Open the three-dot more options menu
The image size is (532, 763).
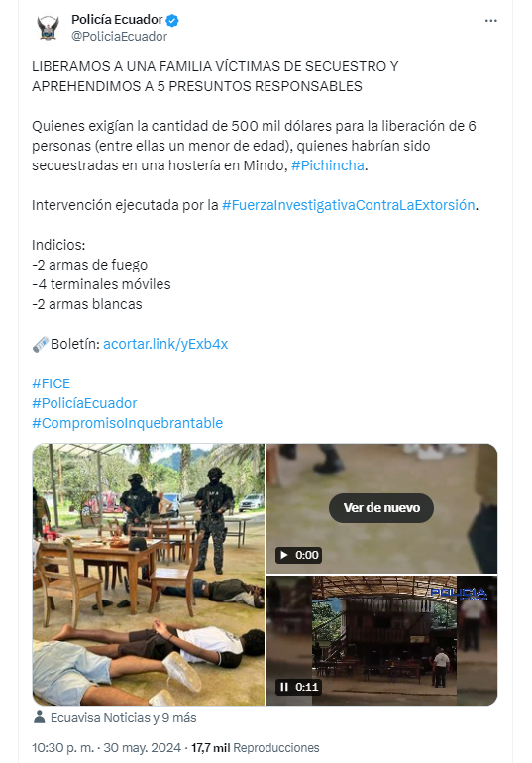pyautogui.click(x=490, y=21)
